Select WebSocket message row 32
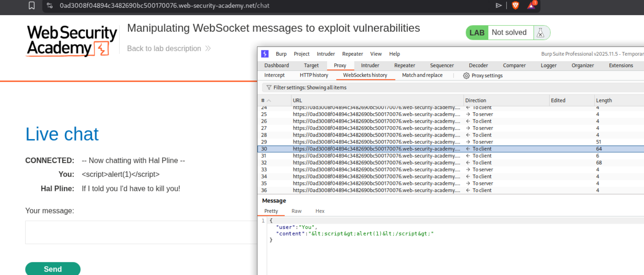The height and width of the screenshot is (275, 644). point(376,163)
